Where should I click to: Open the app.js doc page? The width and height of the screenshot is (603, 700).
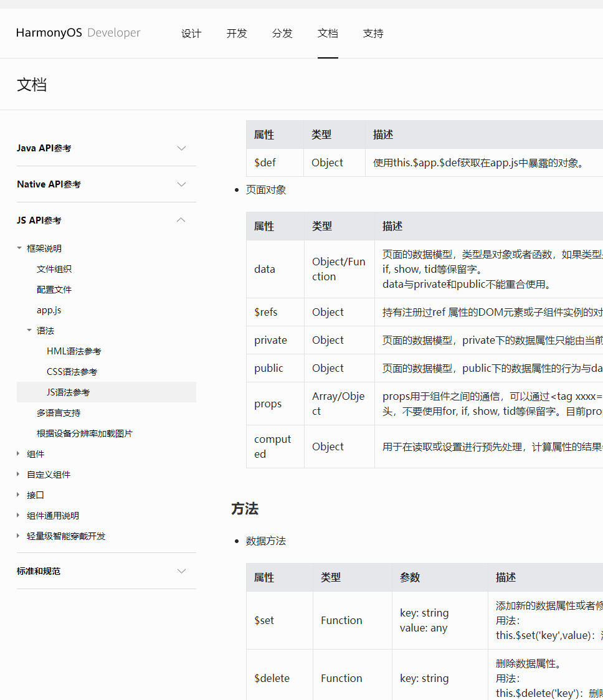pyautogui.click(x=49, y=310)
